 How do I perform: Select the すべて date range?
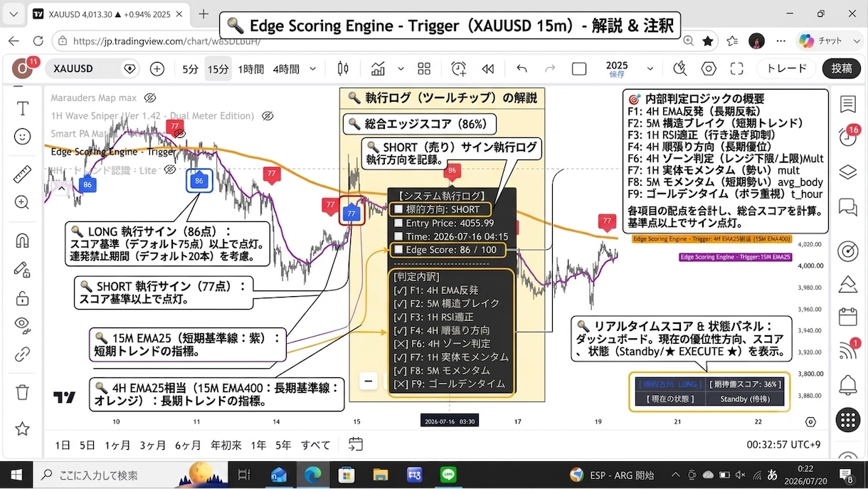315,445
